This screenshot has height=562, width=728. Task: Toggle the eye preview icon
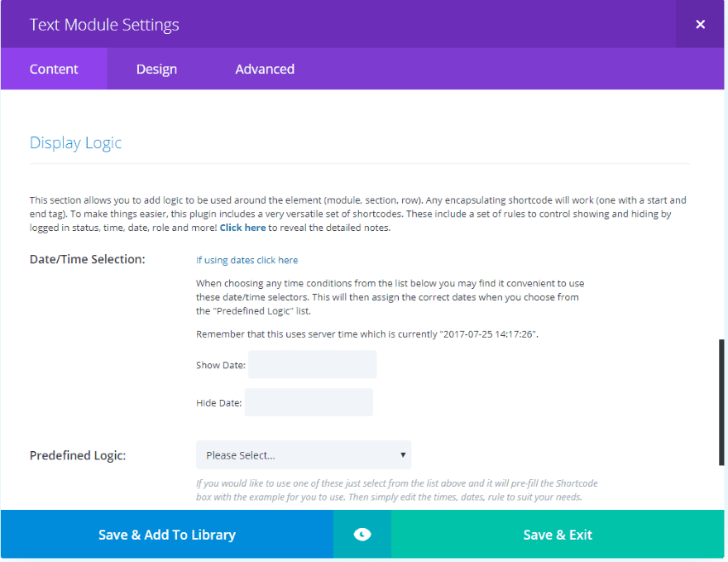click(362, 535)
